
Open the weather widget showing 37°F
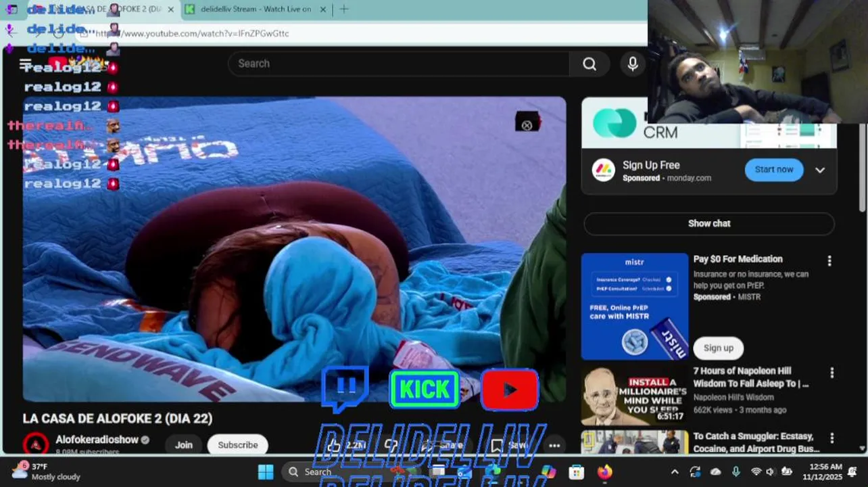click(x=46, y=471)
